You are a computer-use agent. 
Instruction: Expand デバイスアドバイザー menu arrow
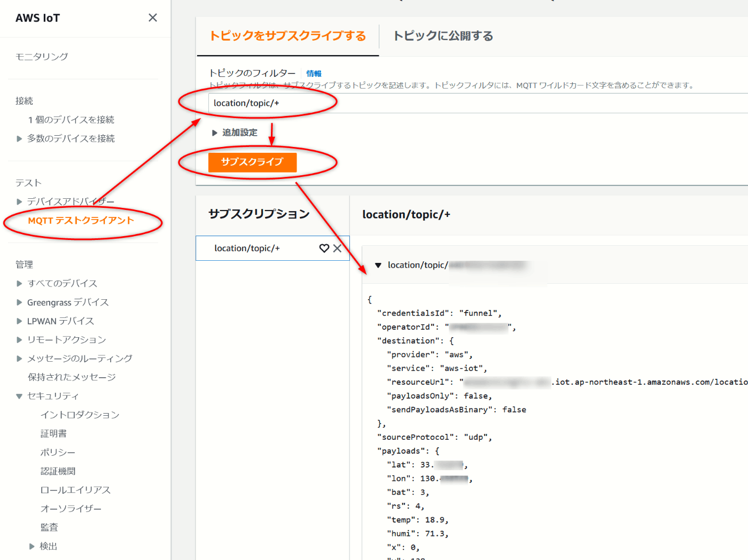(x=19, y=201)
